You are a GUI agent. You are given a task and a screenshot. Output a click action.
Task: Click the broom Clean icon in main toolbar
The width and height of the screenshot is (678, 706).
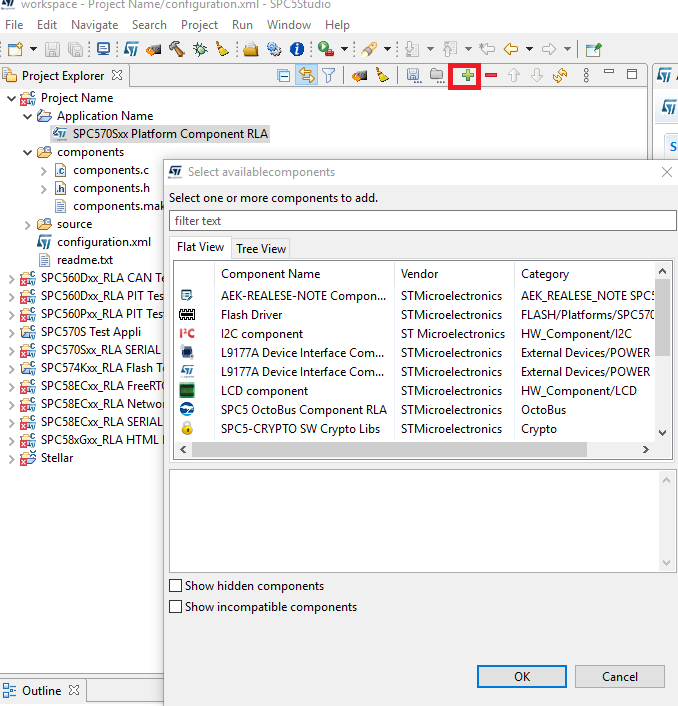pyautogui.click(x=222, y=49)
